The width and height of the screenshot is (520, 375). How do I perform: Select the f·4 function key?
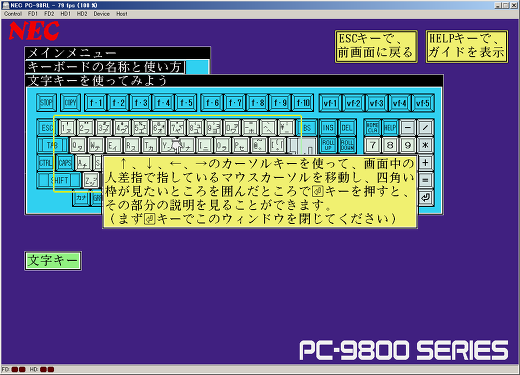pyautogui.click(x=164, y=103)
